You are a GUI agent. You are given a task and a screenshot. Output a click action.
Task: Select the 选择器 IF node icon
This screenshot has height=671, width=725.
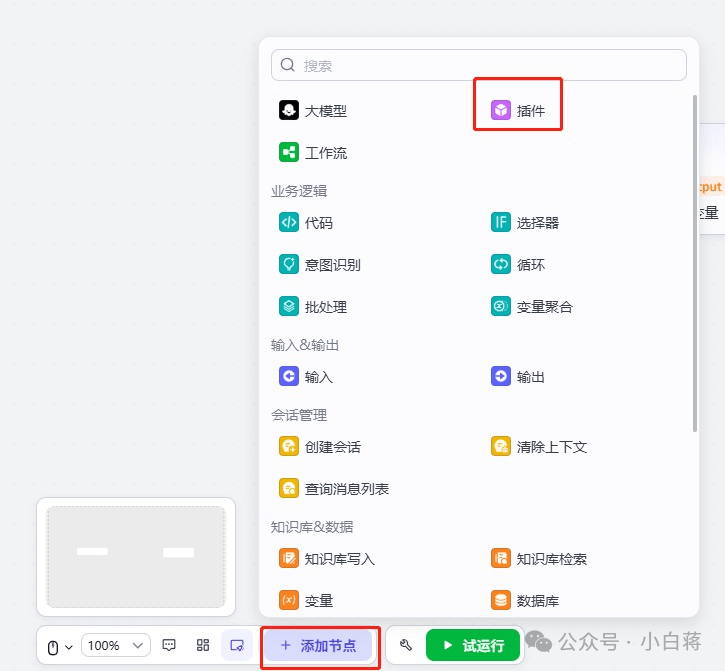(x=501, y=222)
